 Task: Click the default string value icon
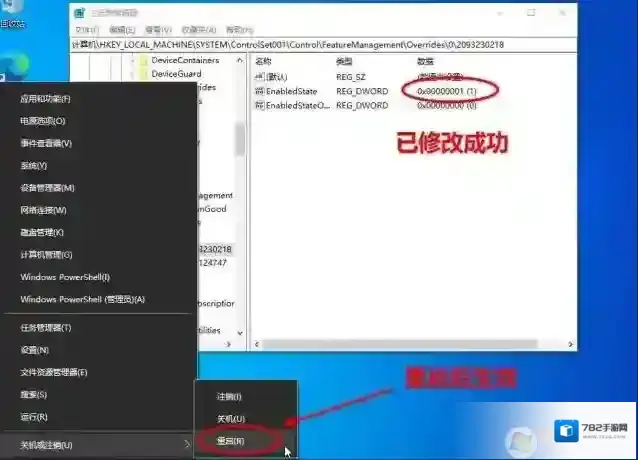coord(259,77)
